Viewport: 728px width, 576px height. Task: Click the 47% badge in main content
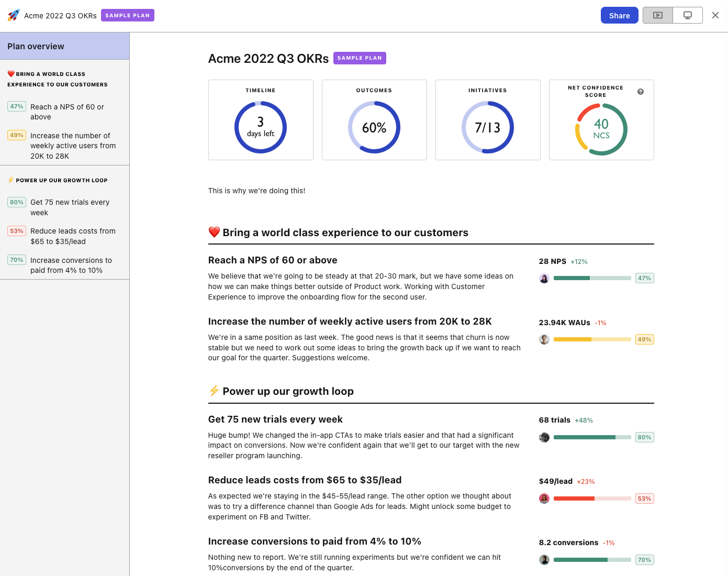(645, 278)
